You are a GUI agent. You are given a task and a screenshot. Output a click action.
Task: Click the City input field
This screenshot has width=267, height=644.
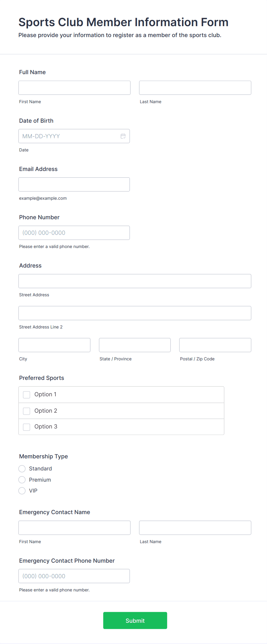(55, 345)
